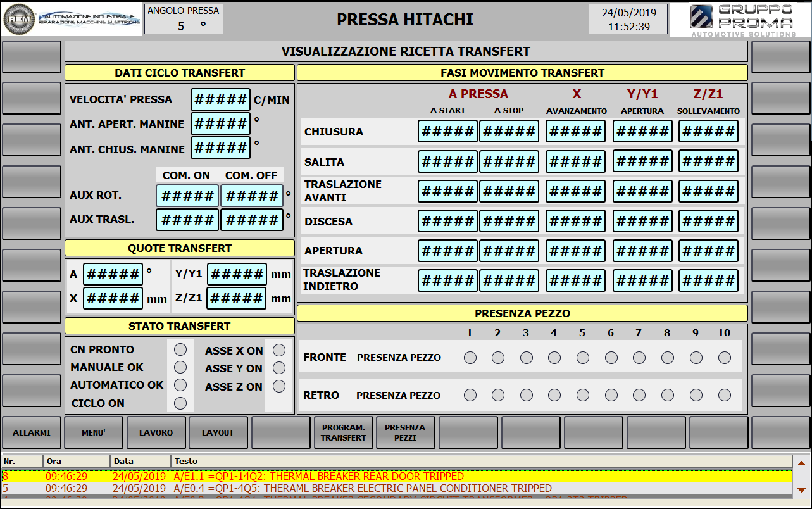This screenshot has width=812, height=509.
Task: Open the MENU' page
Action: [x=94, y=432]
